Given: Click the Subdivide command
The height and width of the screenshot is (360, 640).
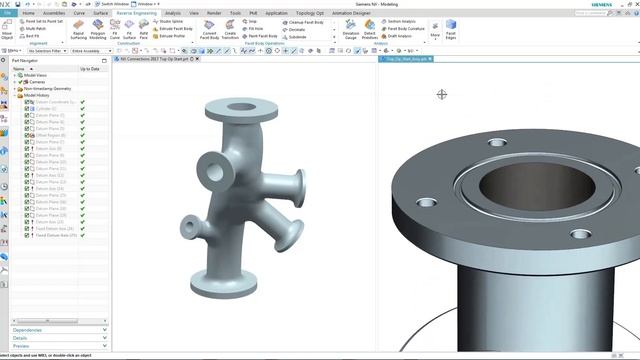Looking at the screenshot, I should (x=294, y=37).
